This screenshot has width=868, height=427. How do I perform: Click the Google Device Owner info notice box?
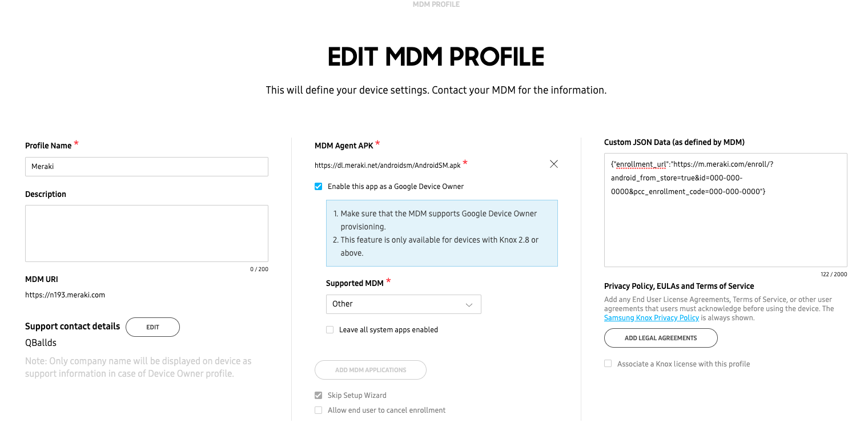pos(441,233)
